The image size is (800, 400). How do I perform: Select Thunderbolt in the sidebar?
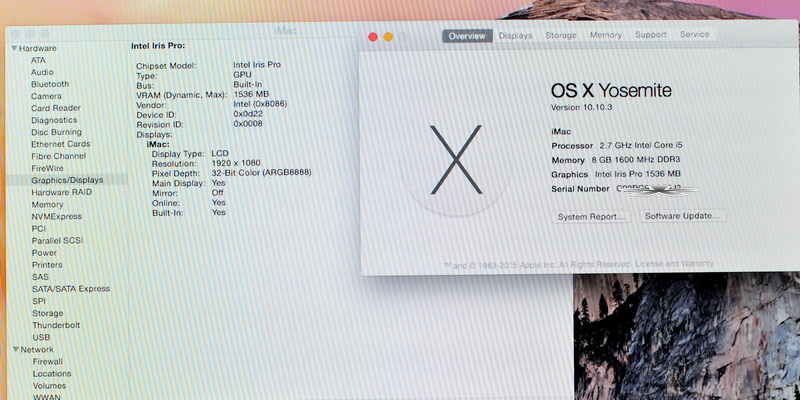56,325
